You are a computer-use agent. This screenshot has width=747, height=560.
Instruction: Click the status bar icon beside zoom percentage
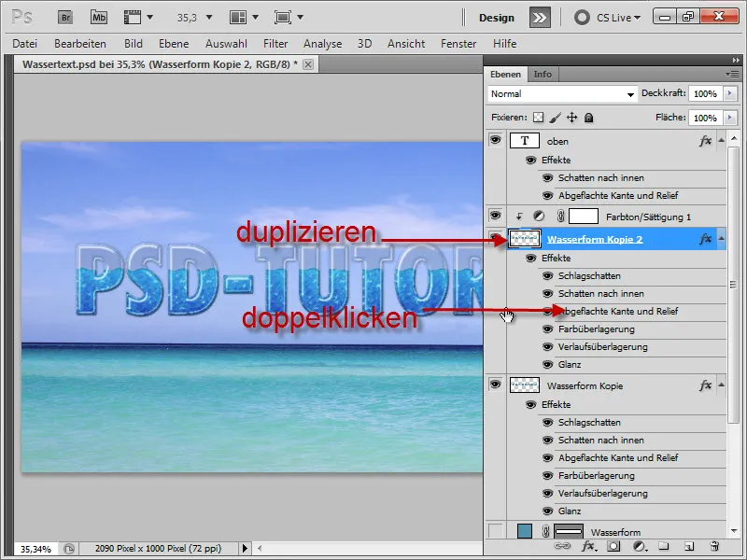coord(68,549)
